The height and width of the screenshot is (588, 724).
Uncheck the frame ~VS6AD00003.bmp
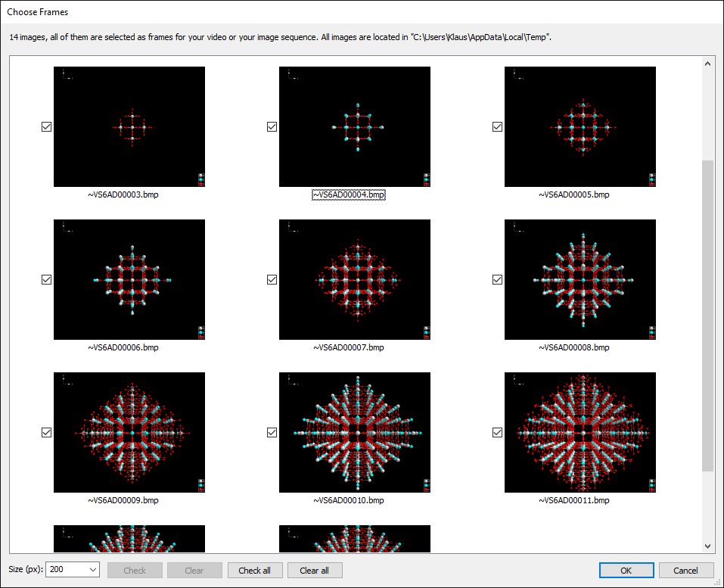pos(46,126)
